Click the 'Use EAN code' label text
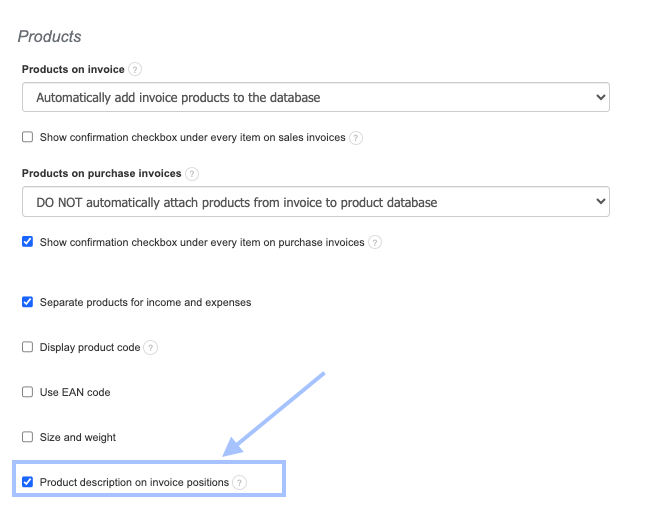The image size is (648, 505). [x=75, y=392]
